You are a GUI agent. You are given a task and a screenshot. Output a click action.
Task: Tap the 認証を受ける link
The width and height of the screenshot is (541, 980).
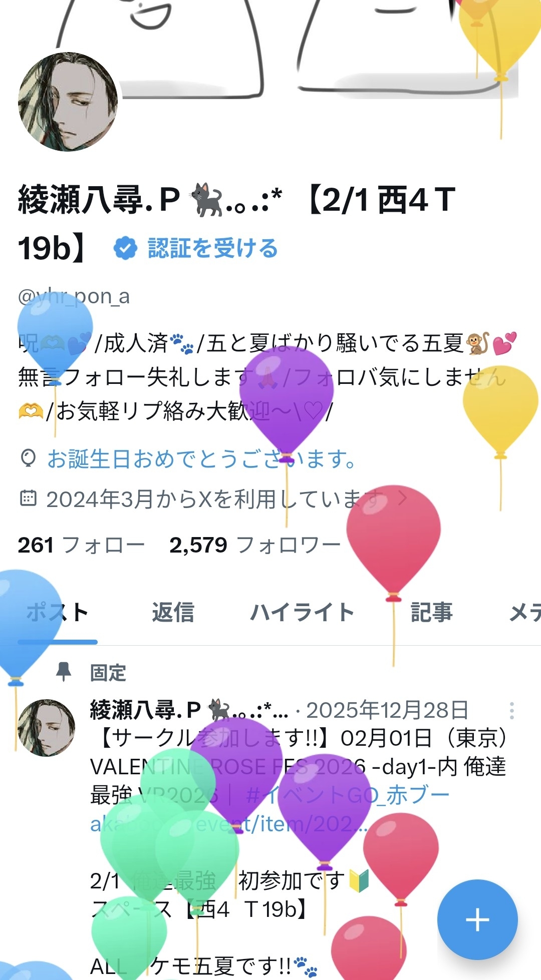[213, 248]
